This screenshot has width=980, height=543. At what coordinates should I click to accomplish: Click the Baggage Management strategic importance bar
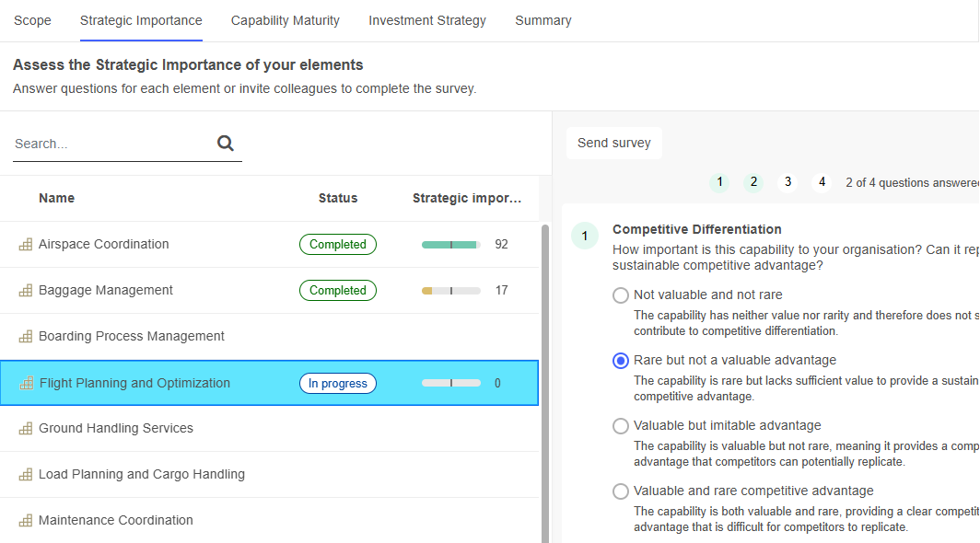point(451,291)
